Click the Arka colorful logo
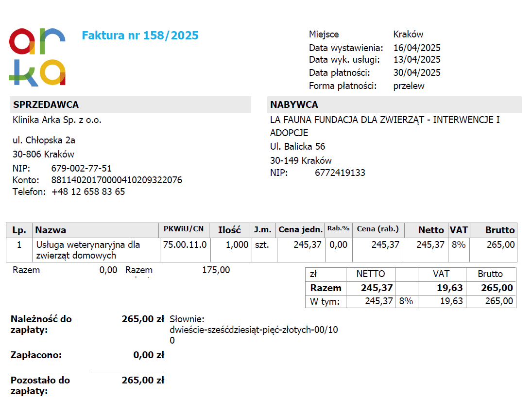This screenshot has height=399, width=532. point(37,57)
